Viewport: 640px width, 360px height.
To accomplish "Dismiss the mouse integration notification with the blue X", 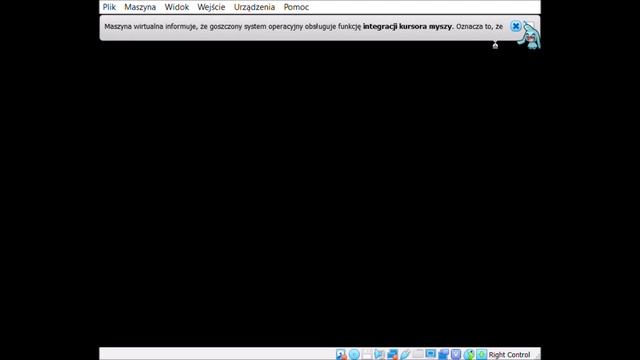I will 516,26.
